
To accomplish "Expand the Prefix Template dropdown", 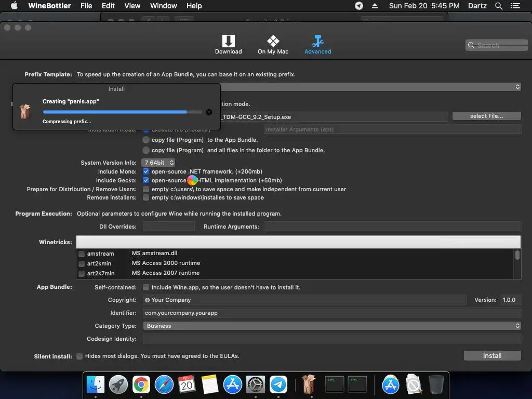I will (x=517, y=87).
